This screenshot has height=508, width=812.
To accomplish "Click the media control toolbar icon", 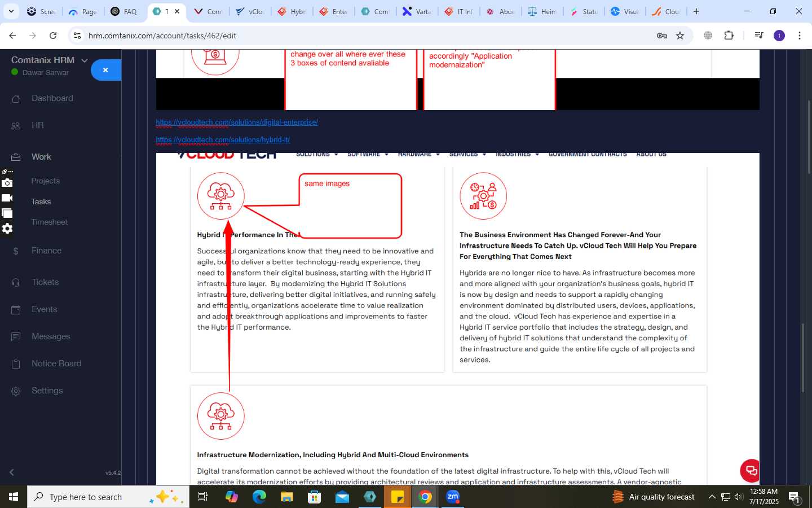I will click(758, 36).
